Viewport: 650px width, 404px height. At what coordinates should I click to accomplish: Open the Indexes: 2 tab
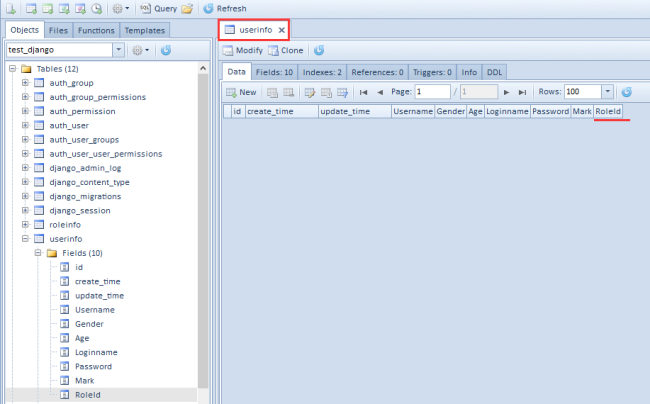(322, 72)
